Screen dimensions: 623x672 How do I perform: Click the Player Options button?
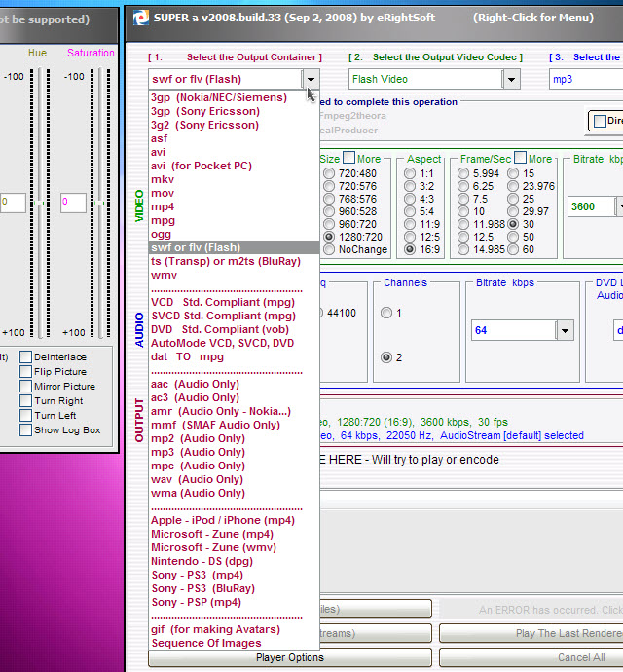click(x=290, y=657)
